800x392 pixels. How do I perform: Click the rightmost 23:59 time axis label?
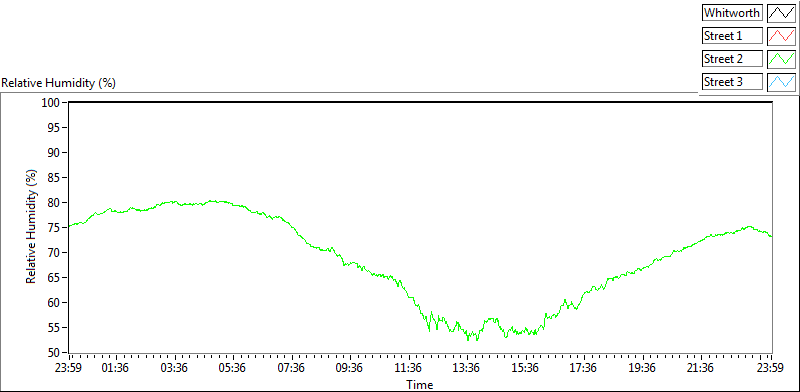771,368
